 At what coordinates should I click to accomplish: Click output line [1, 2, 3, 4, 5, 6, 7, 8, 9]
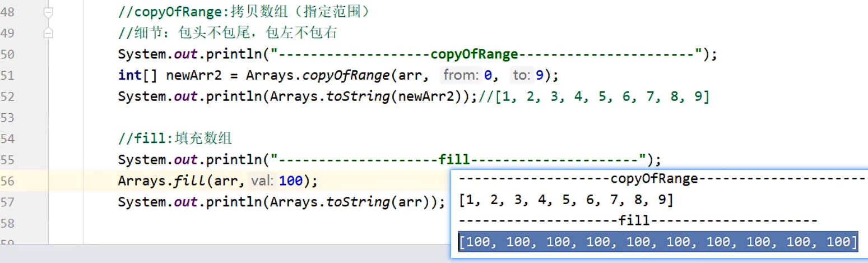(x=566, y=200)
